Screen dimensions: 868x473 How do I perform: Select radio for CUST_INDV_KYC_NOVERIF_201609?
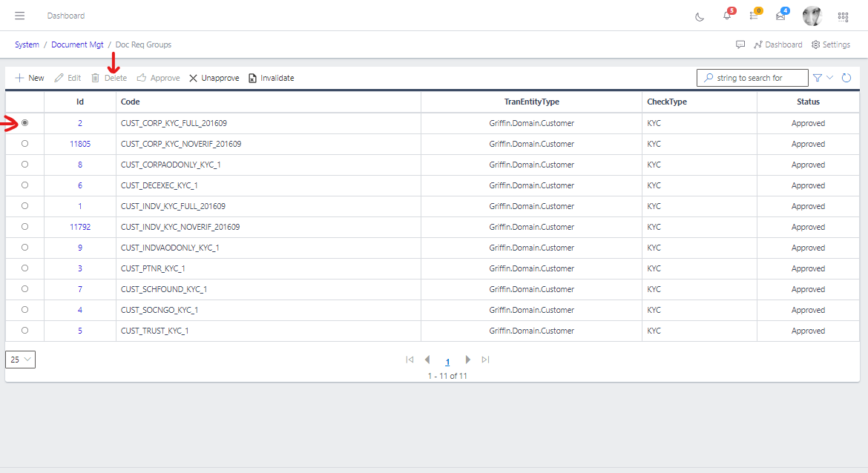pyautogui.click(x=25, y=227)
